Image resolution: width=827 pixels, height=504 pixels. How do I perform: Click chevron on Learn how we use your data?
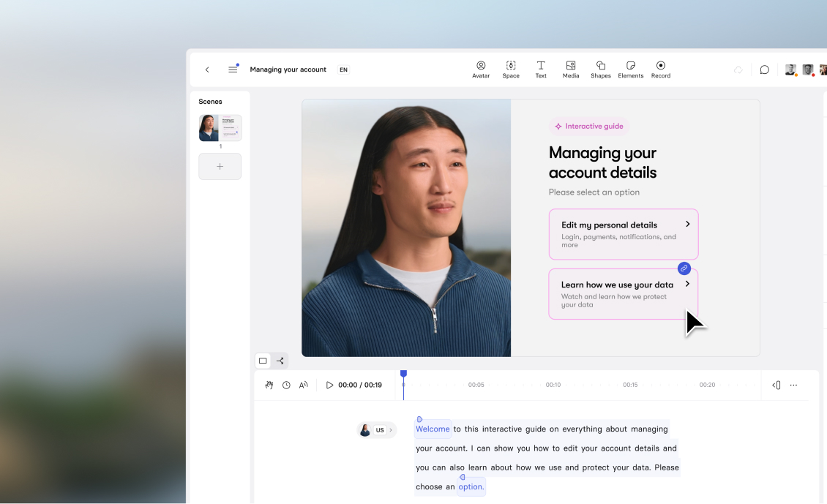coord(687,284)
